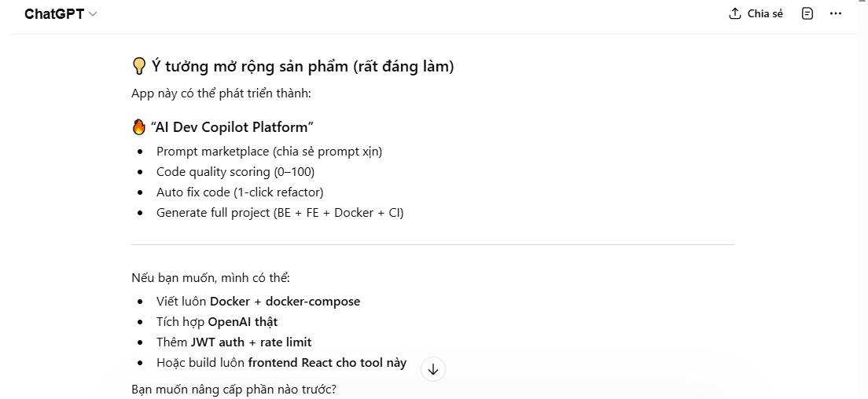Click the fire emoji before AI Dev Copilot
This screenshot has width=868, height=399.
pyautogui.click(x=139, y=127)
